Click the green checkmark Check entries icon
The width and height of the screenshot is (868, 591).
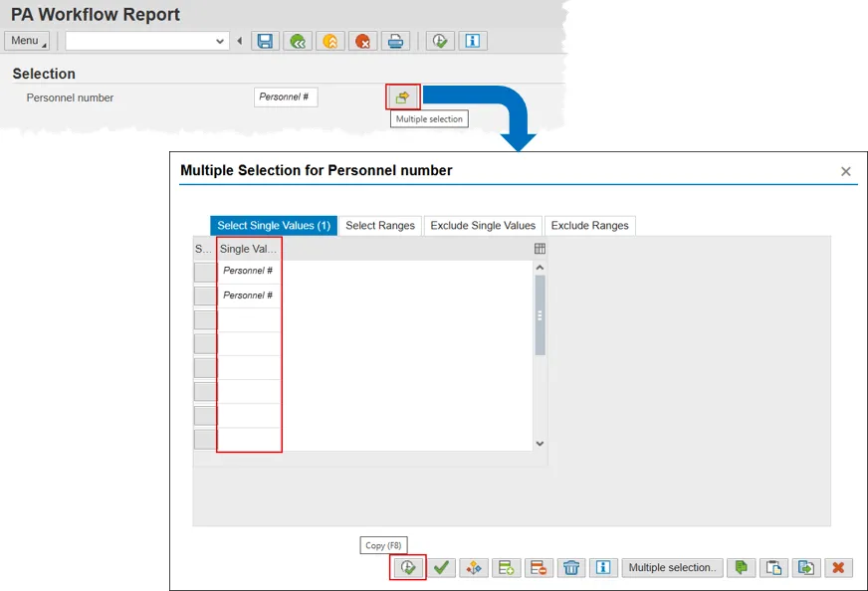(441, 567)
